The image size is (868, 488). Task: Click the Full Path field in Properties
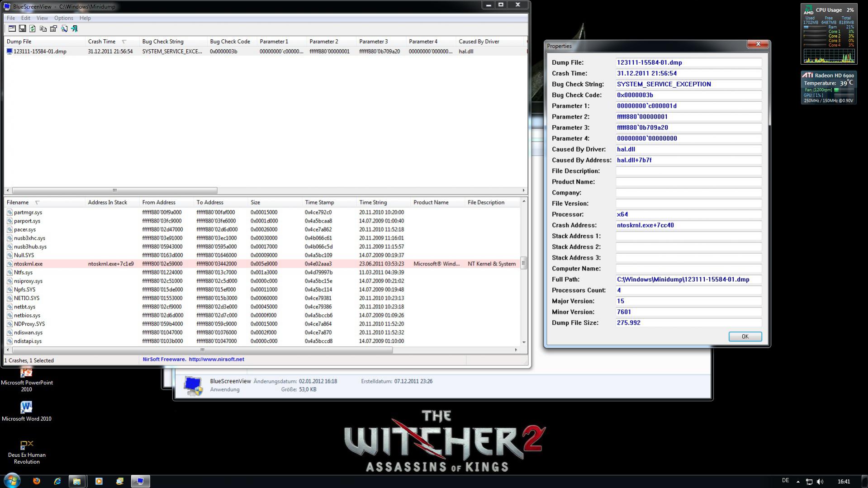(688, 280)
